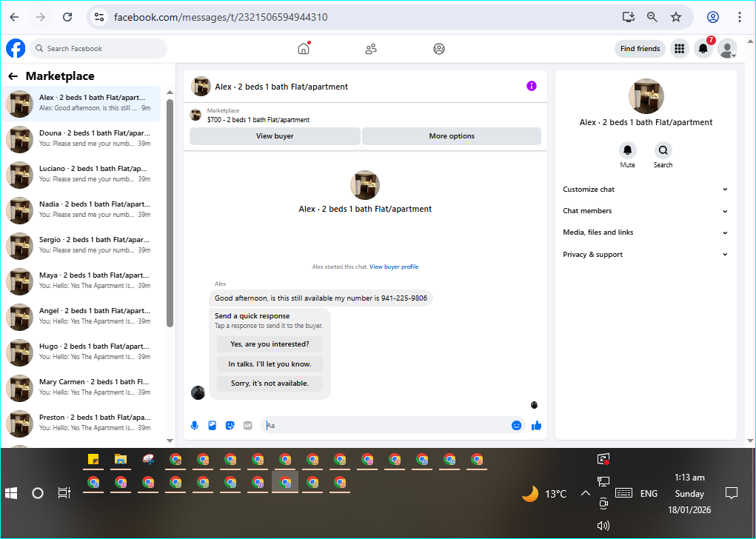Click the browser zoom magnifier icon
This screenshot has height=539, width=756.
652,17
